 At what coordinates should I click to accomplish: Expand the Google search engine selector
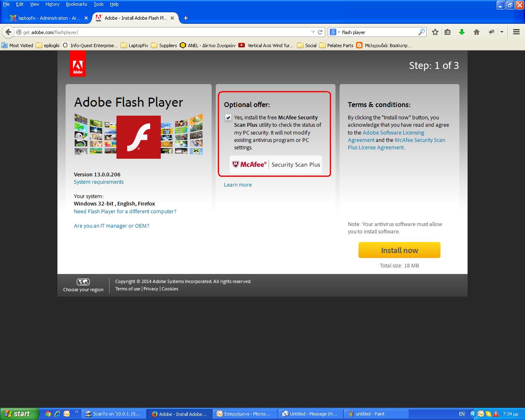334,32
